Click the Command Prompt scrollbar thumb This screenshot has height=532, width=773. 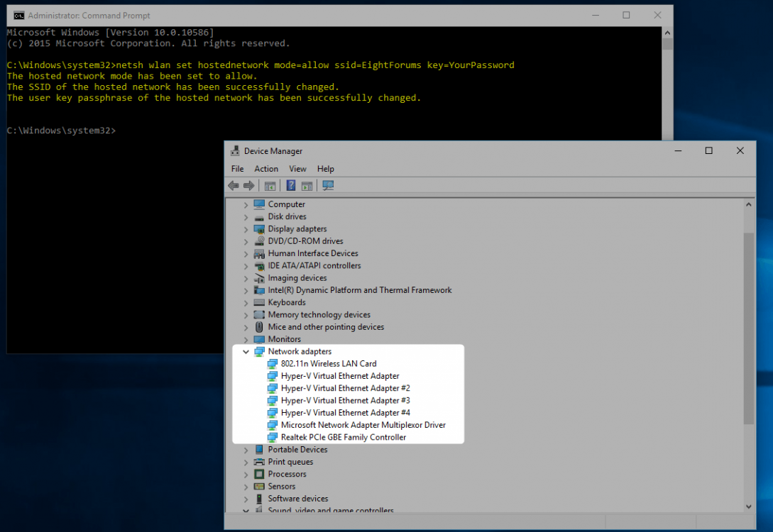(667, 44)
